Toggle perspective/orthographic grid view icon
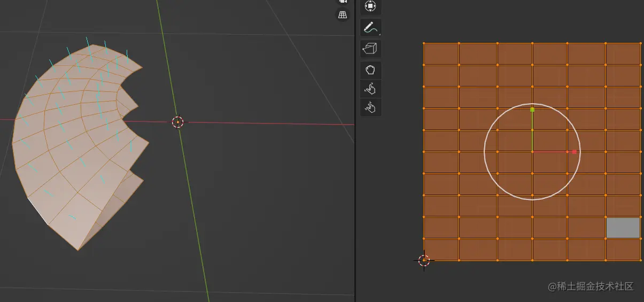This screenshot has width=644, height=302. tap(342, 15)
